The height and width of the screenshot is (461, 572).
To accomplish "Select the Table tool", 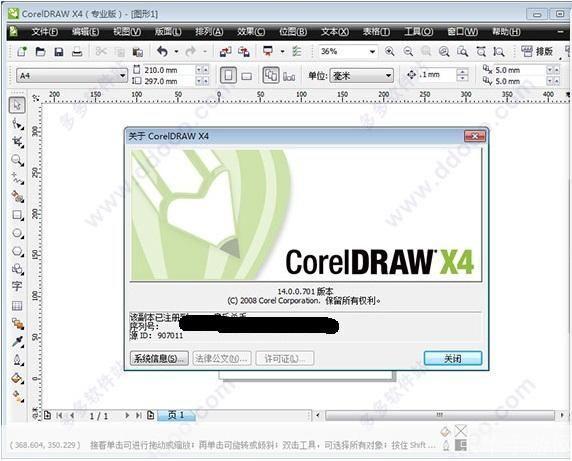I will pos(17,306).
